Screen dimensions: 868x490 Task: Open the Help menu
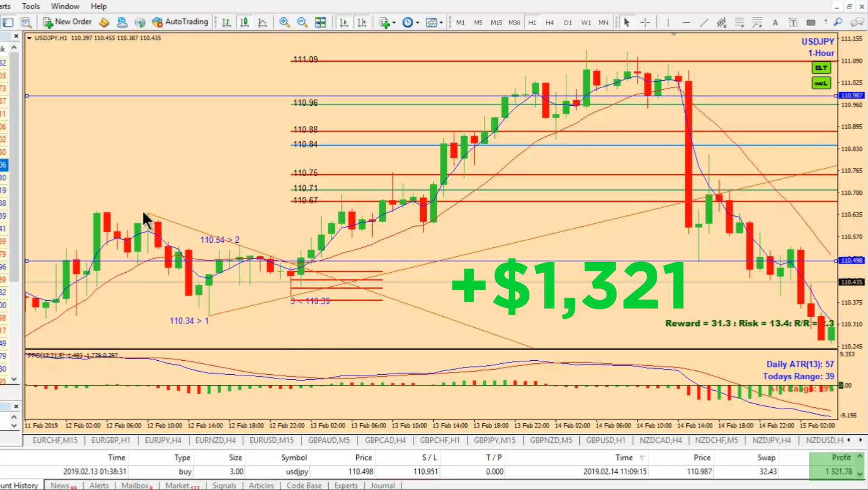coord(98,6)
